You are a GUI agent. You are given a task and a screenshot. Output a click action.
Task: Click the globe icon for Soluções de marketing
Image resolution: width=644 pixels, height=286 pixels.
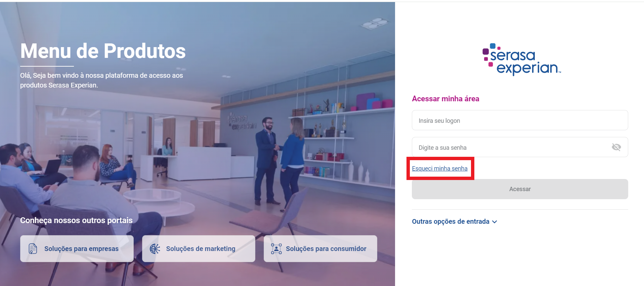coord(155,249)
